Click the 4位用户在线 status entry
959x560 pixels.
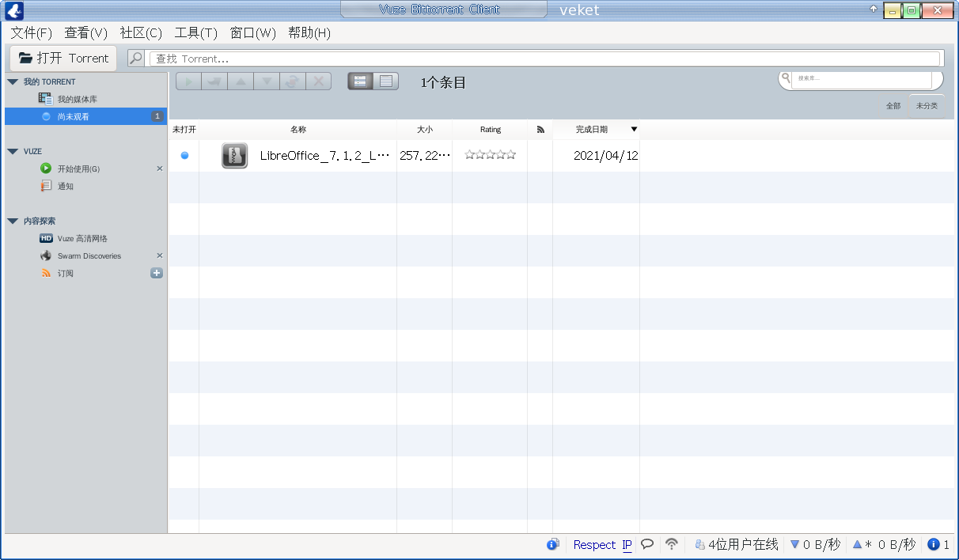737,545
